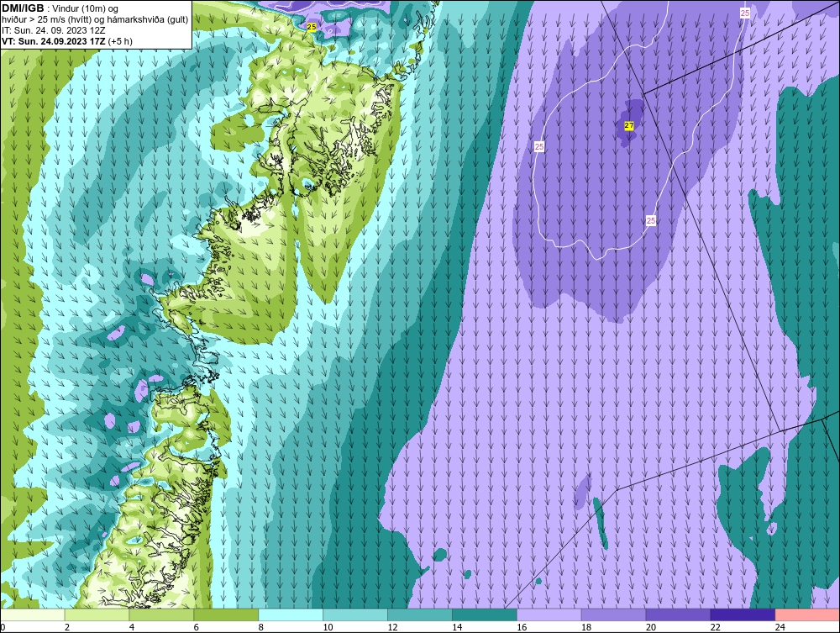Click the legend scale label '18'
This screenshot has height=633, width=840.
pyautogui.click(x=586, y=627)
